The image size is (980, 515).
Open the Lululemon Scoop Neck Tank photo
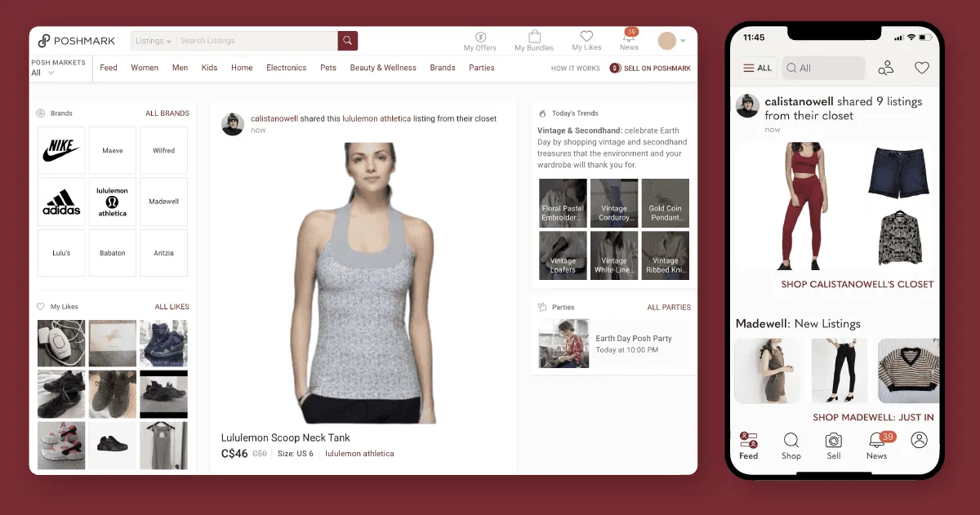tap(363, 283)
